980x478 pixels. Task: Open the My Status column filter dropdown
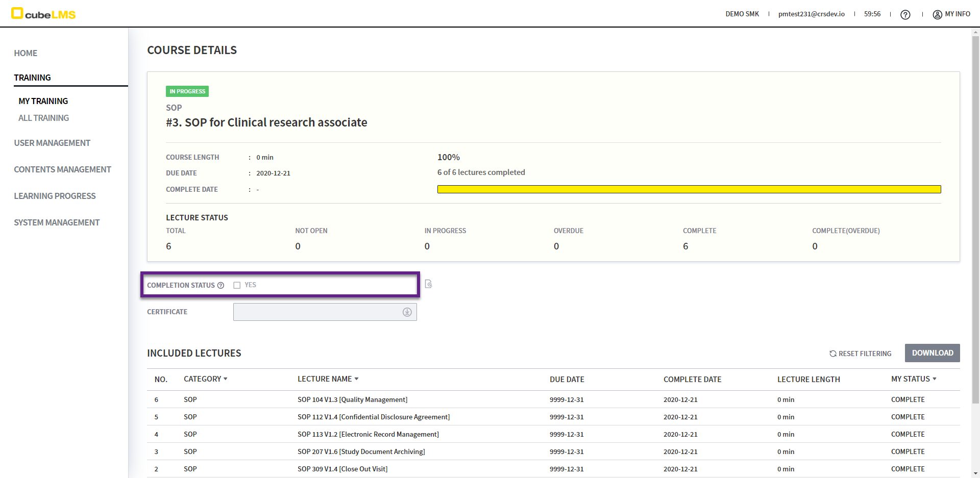click(x=934, y=379)
